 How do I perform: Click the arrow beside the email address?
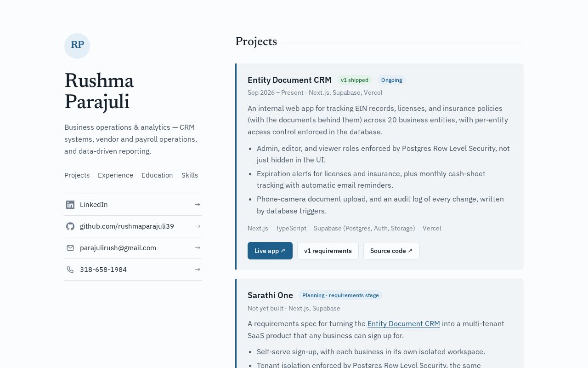[198, 248]
